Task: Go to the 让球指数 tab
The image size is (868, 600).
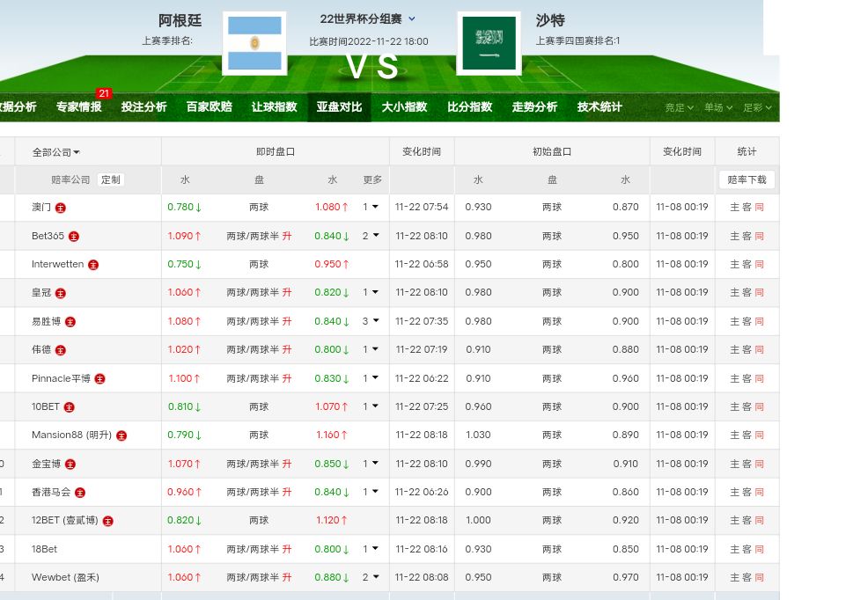Action: (274, 107)
